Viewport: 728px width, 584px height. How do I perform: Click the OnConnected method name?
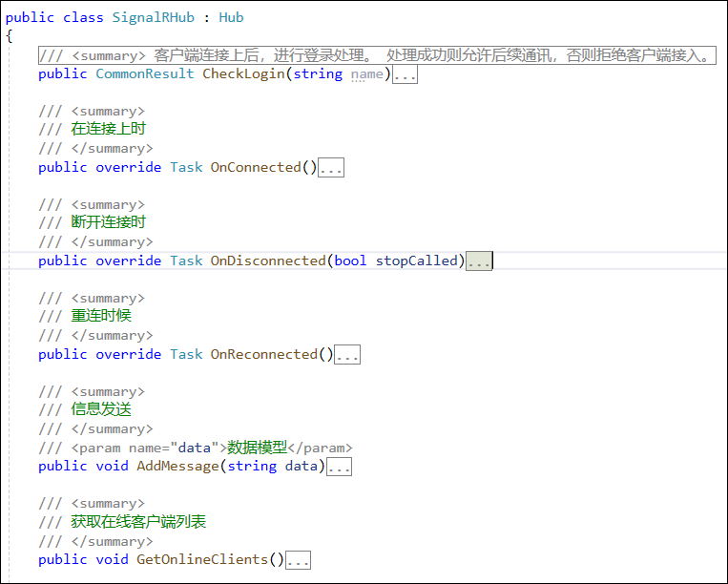256,167
